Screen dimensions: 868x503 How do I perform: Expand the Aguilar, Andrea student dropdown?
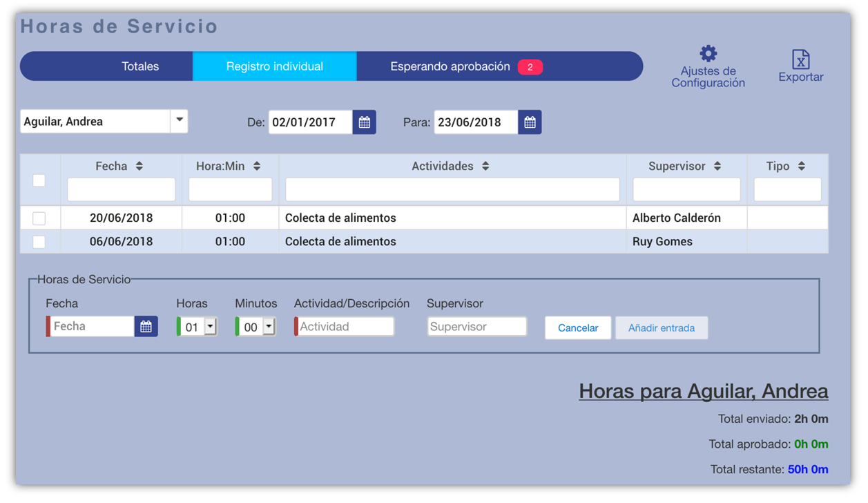(x=179, y=121)
